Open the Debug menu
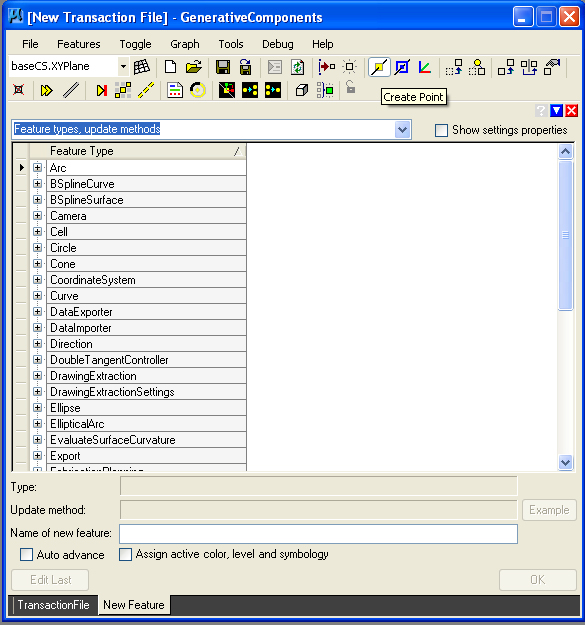The height and width of the screenshot is (625, 585). pos(278,44)
